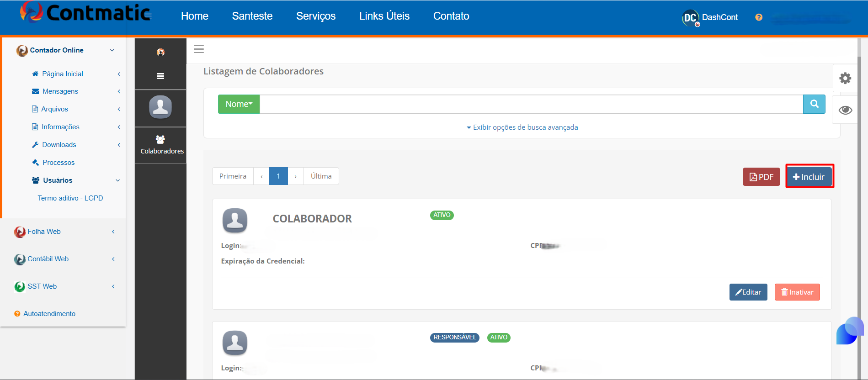Expand the Informações chevron

(119, 127)
